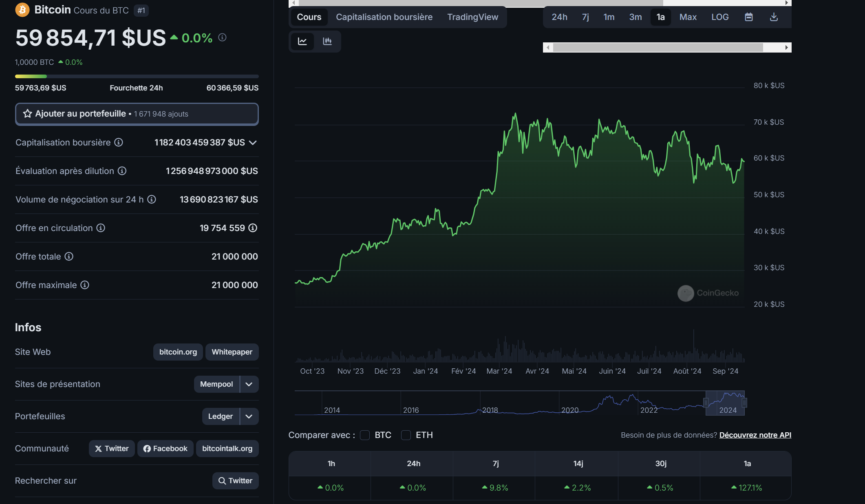The height and width of the screenshot is (504, 865).
Task: Switch to the TradingView tab
Action: [472, 17]
